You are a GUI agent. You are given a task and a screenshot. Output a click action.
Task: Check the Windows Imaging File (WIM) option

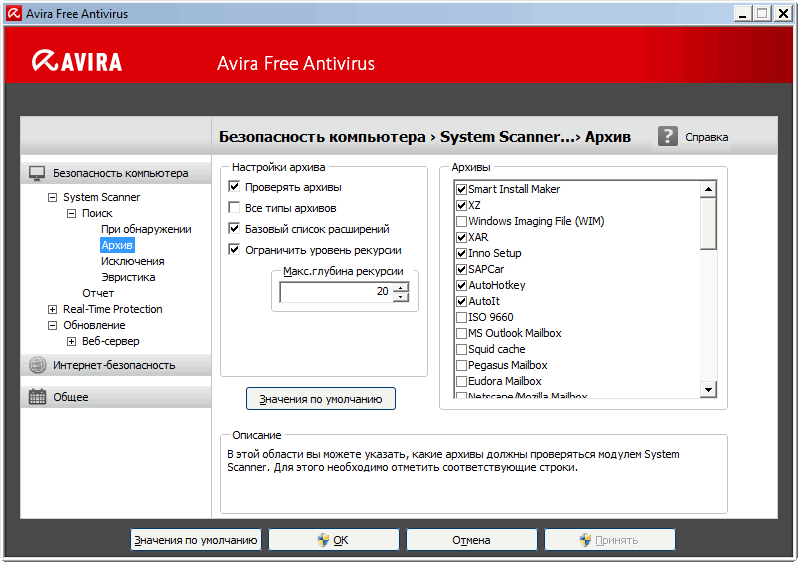pos(461,221)
